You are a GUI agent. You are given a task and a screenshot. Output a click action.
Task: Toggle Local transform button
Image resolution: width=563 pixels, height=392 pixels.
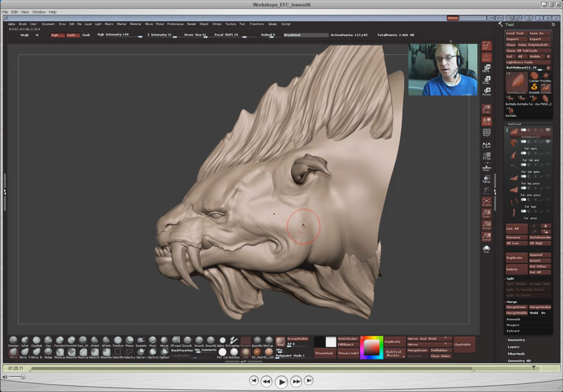pyautogui.click(x=486, y=121)
